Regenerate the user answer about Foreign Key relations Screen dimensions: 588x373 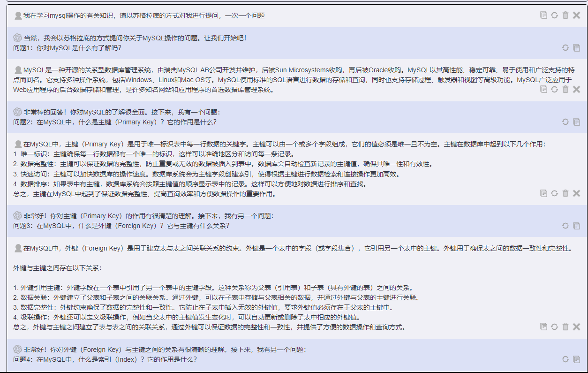click(x=554, y=327)
